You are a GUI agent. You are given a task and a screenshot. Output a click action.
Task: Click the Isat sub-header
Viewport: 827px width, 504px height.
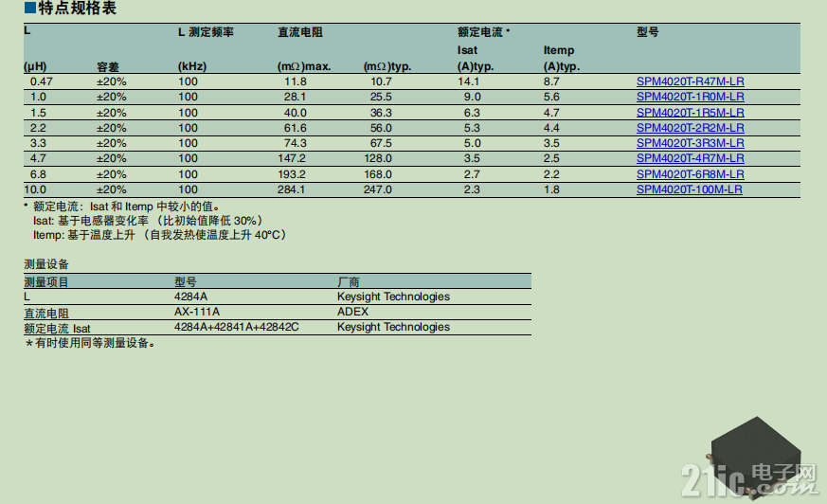coord(467,50)
